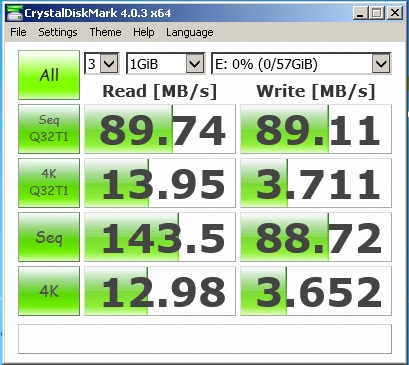The image size is (409, 365).
Task: Close the CrystalDiskMark window
Action: pos(395,13)
